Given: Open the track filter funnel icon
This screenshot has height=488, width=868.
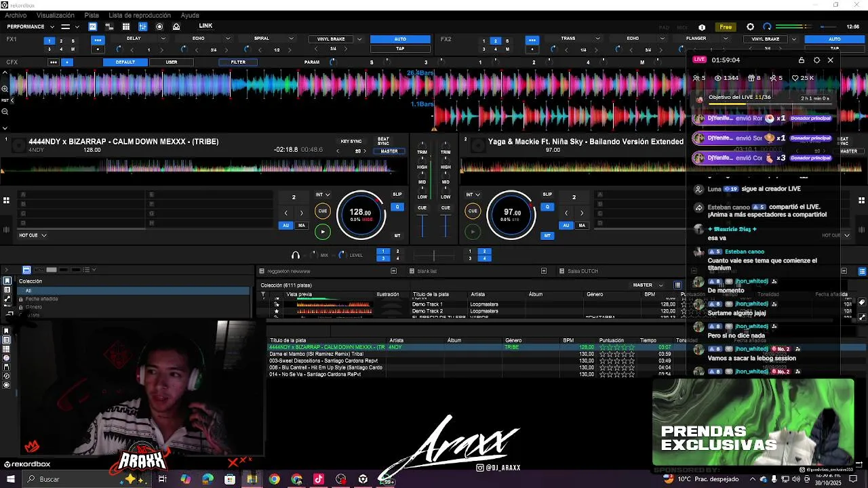Looking at the screenshot, I should click(x=264, y=295).
